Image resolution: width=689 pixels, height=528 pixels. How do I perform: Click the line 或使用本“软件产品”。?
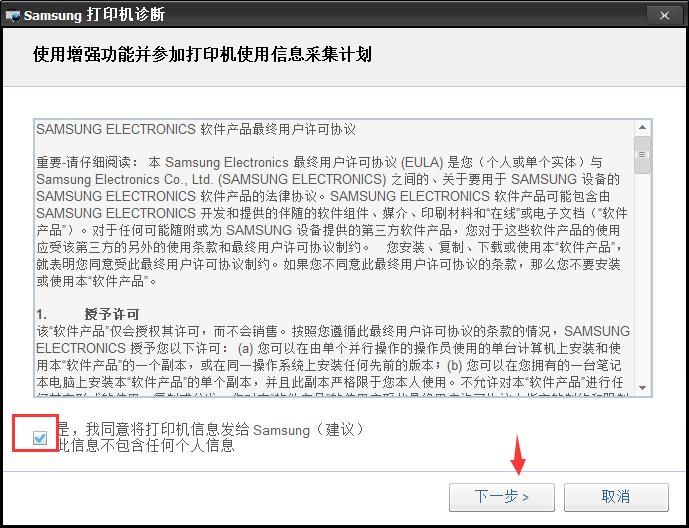[97, 281]
